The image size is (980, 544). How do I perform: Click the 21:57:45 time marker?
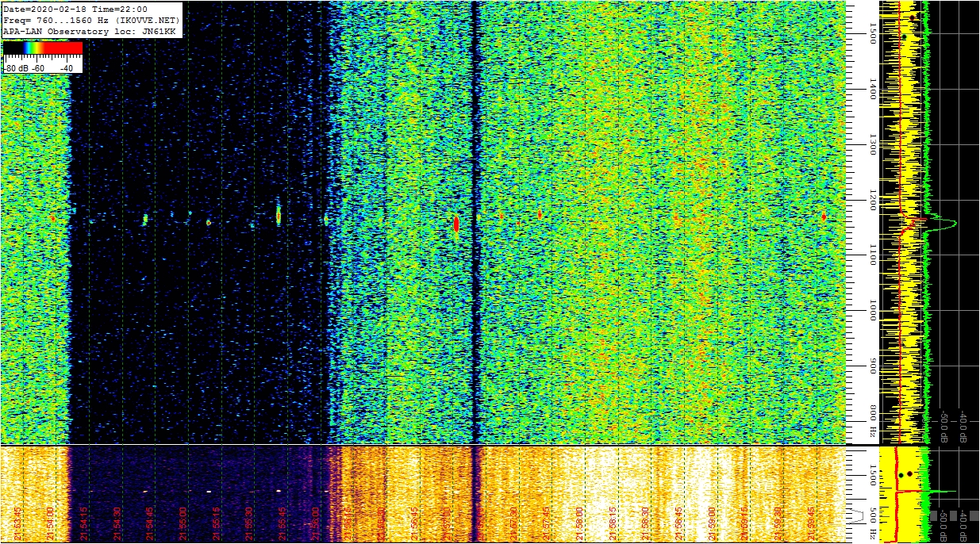pos(547,523)
